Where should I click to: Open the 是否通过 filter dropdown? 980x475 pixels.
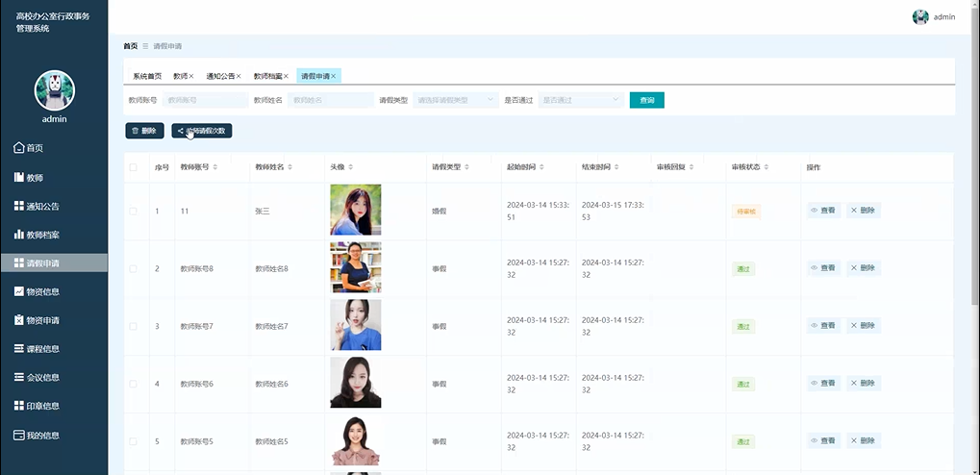(x=581, y=100)
